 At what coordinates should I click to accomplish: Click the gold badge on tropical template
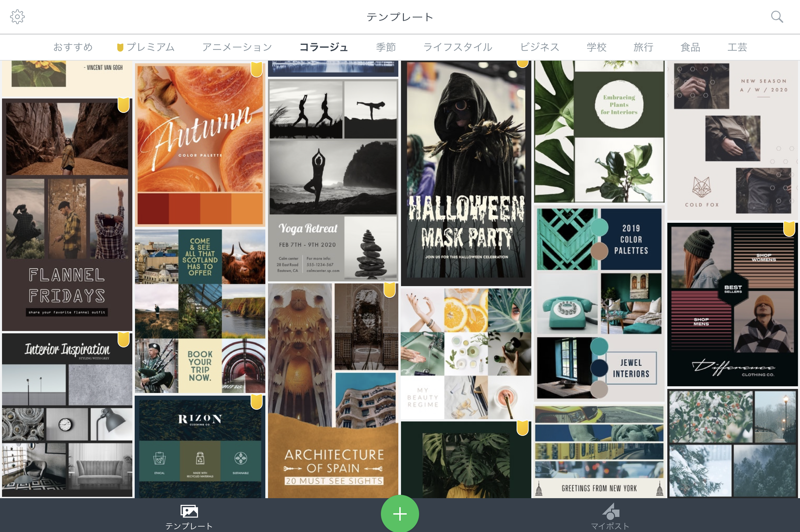click(522, 426)
